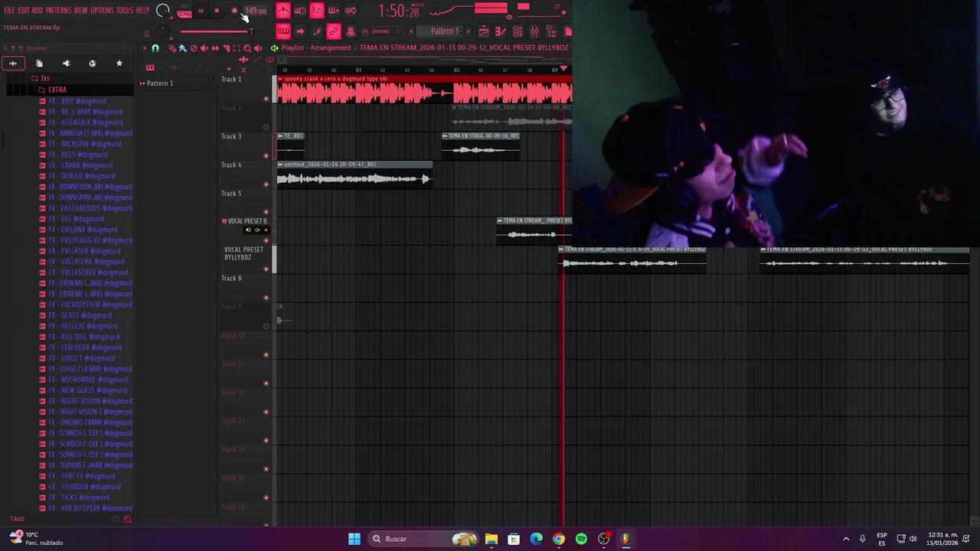Select the Draw (Pencil) tool in the Playlist
Screen dimensions: 980x551
(x=171, y=47)
